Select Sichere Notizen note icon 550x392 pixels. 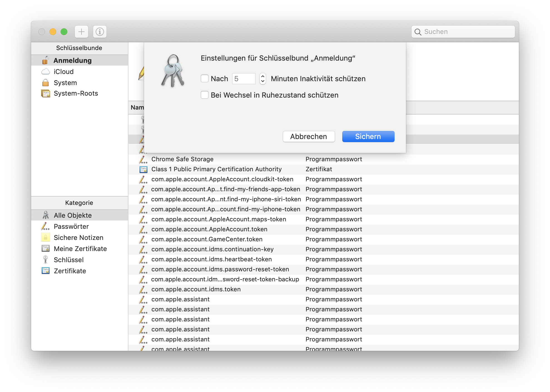point(46,238)
